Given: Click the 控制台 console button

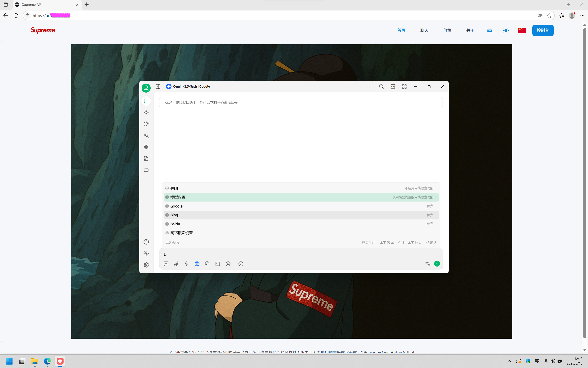Looking at the screenshot, I should pos(543,30).
